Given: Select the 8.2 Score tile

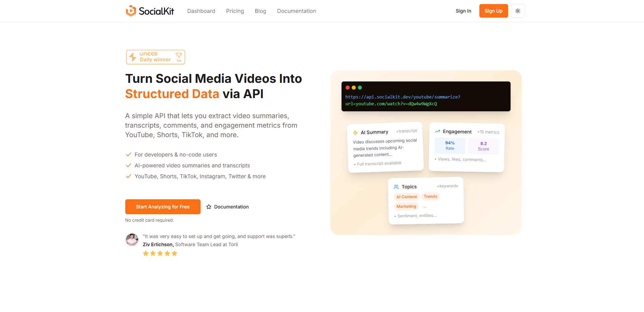Looking at the screenshot, I should click(483, 146).
